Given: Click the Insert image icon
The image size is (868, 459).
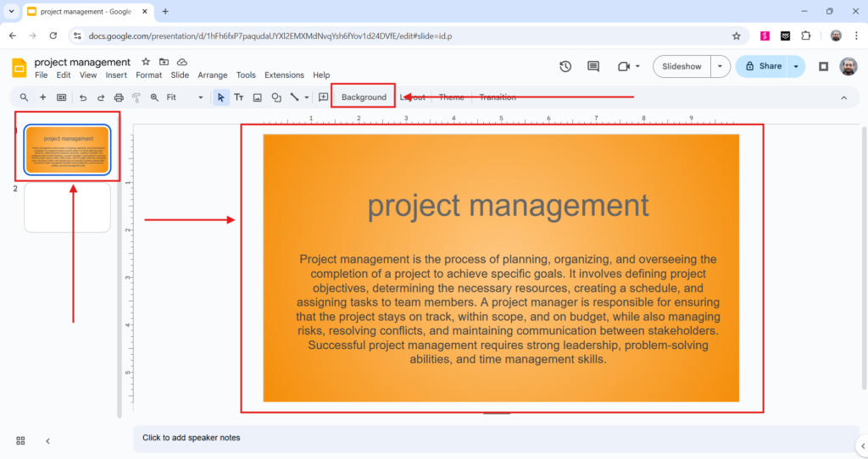Looking at the screenshot, I should tap(258, 97).
